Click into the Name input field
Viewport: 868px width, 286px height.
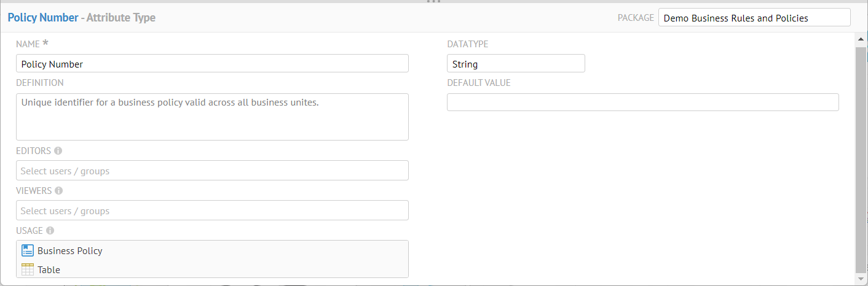pyautogui.click(x=212, y=64)
